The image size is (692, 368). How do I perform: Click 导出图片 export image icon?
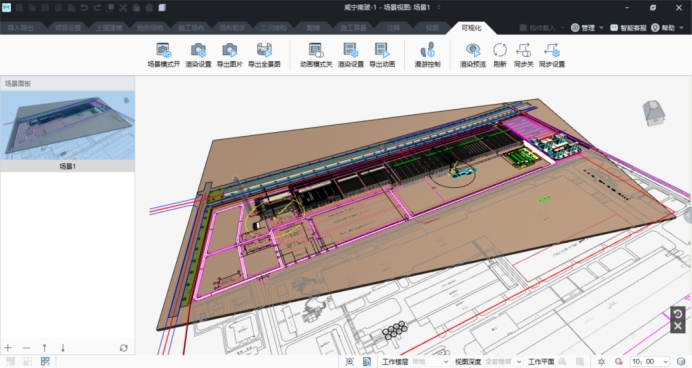[229, 55]
